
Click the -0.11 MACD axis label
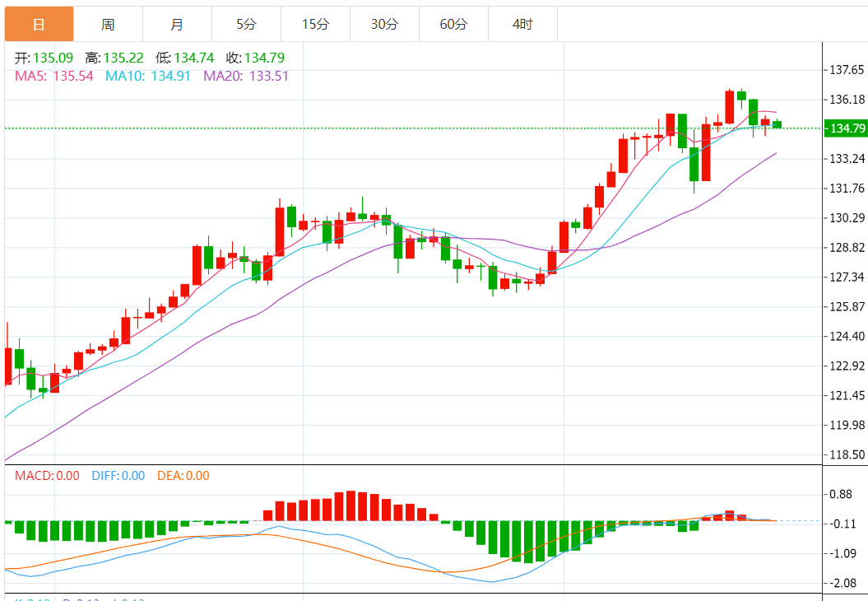842,524
